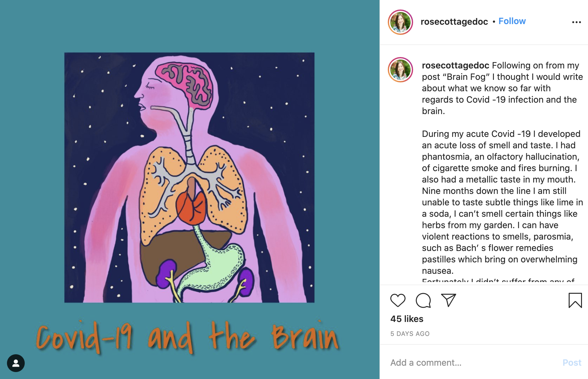This screenshot has width=588, height=379.
Task: Open comments via speech bubble icon
Action: [x=423, y=300]
